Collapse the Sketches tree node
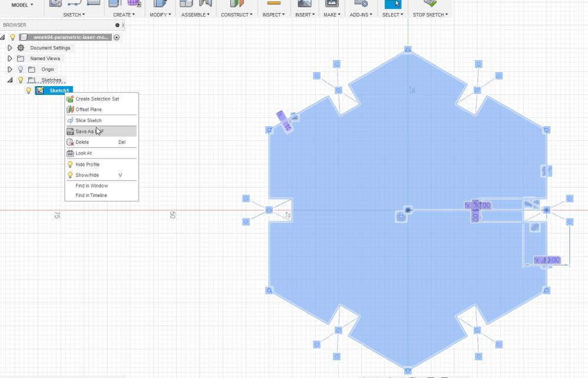Screen dimensions: 588x378 [10, 80]
